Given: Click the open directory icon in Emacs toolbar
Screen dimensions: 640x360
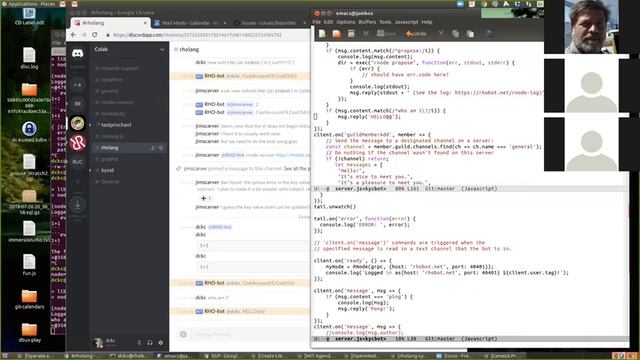Looking at the screenshot, I should (x=351, y=34).
